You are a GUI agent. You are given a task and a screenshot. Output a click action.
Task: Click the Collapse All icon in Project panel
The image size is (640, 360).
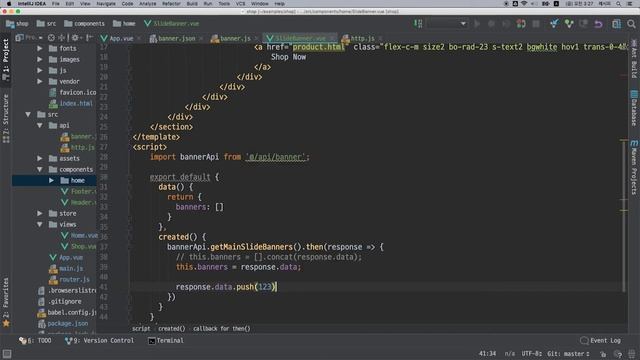click(x=62, y=38)
